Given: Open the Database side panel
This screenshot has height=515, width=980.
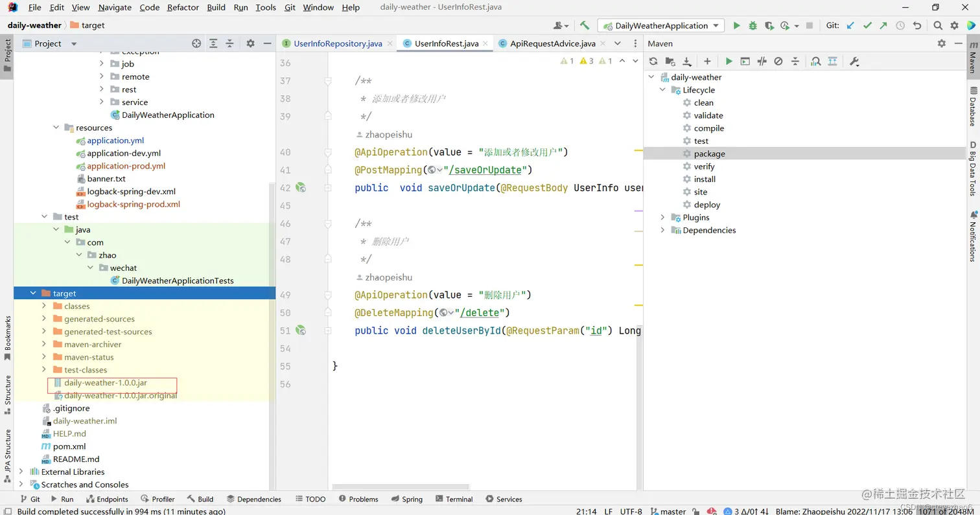Looking at the screenshot, I should tap(973, 107).
